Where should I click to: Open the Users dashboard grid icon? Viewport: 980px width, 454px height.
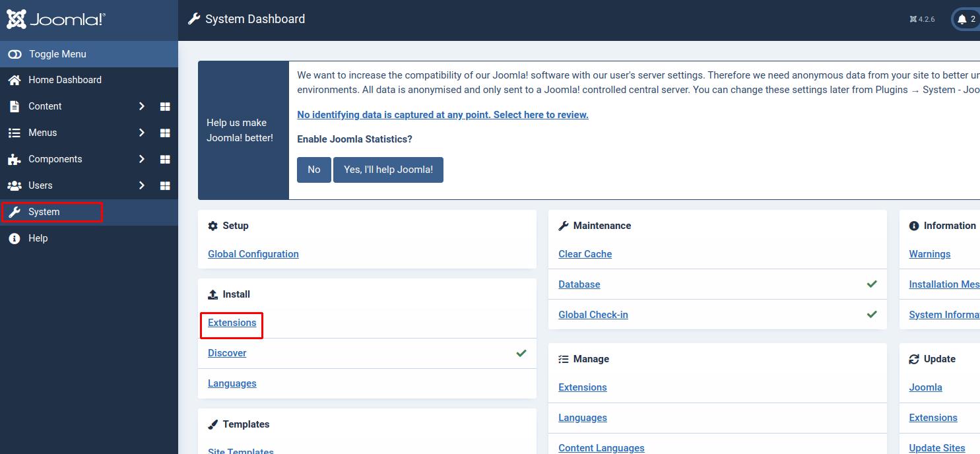tap(165, 185)
